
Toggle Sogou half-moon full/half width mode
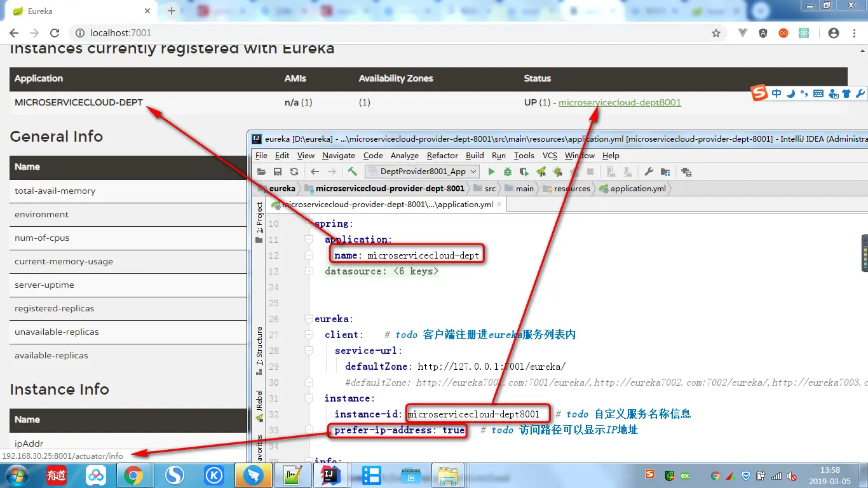[x=790, y=93]
